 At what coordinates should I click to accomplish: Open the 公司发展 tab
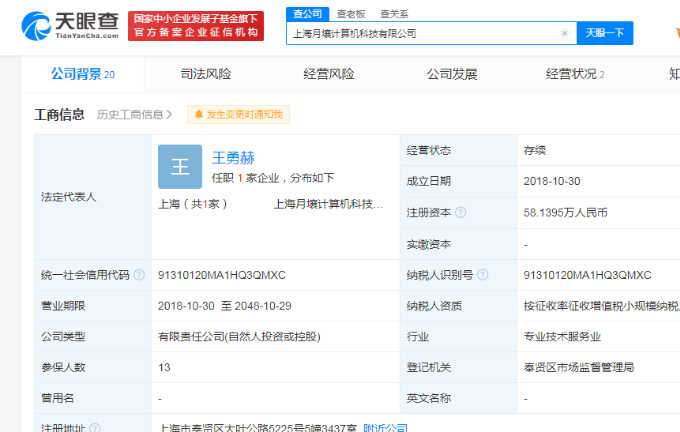(x=452, y=74)
